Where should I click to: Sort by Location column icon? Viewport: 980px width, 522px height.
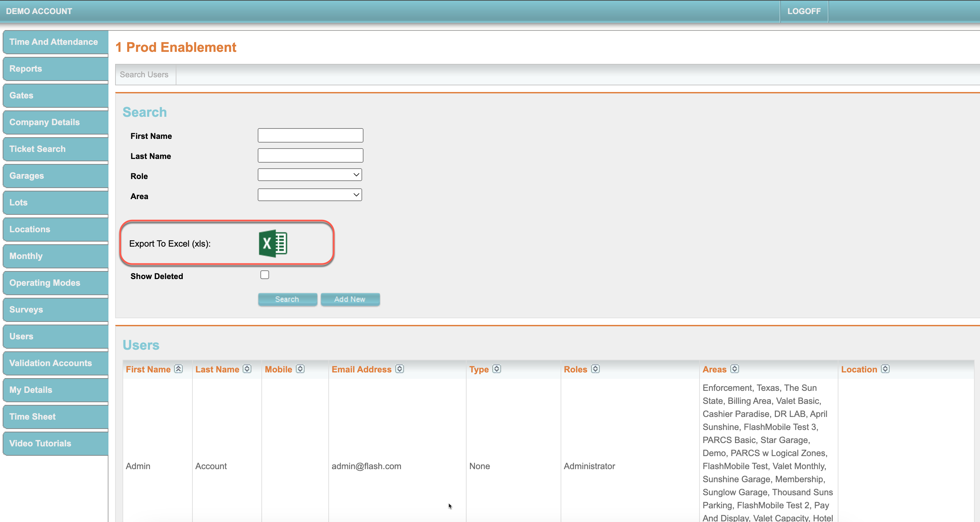885,369
